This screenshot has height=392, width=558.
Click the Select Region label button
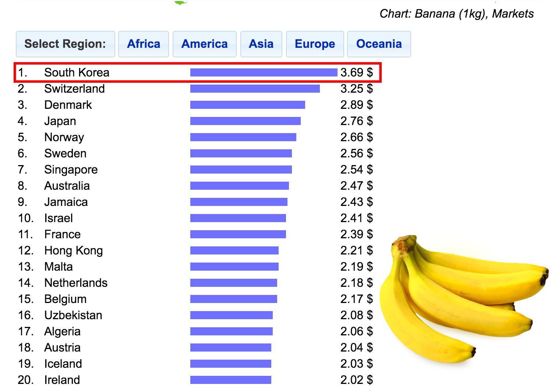point(65,44)
